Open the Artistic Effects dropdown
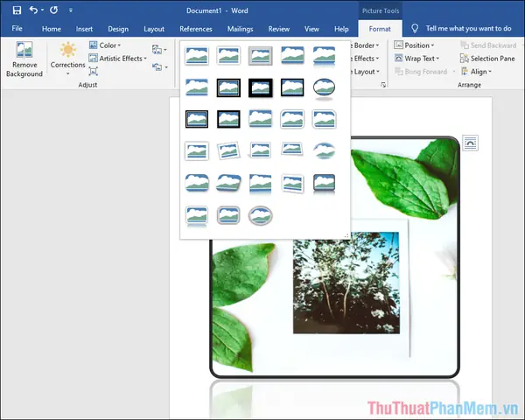Viewport: 525px width, 420px height. [117, 59]
